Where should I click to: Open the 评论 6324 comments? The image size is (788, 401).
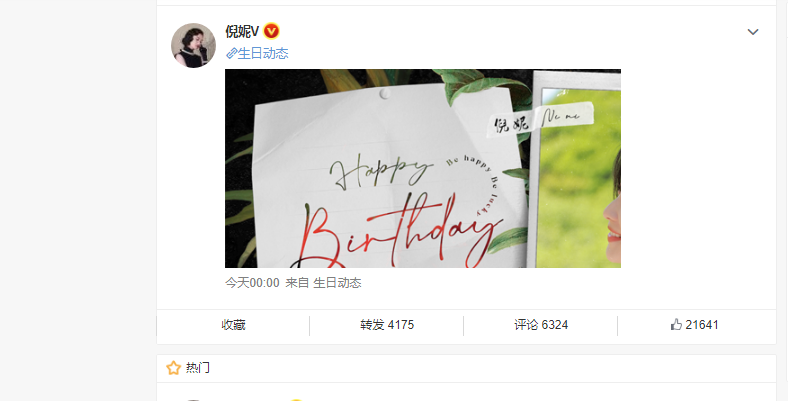point(541,325)
